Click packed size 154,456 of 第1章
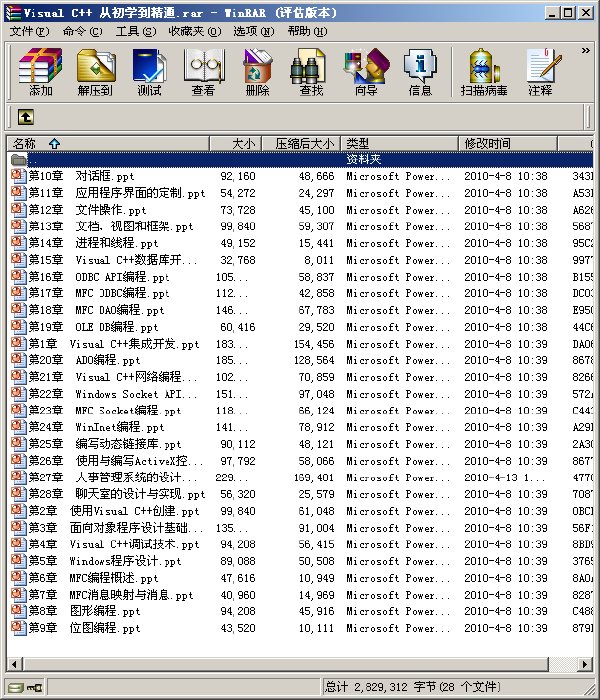 tap(314, 344)
